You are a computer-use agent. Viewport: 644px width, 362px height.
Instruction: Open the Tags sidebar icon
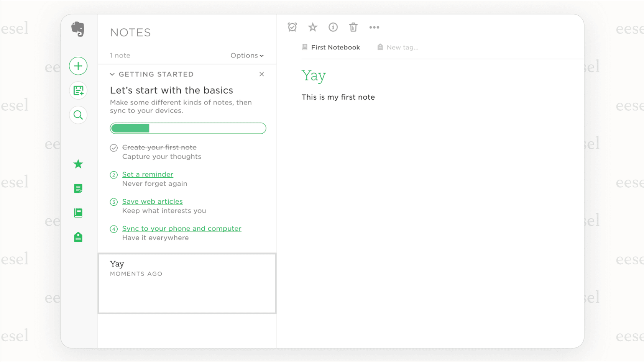78,237
